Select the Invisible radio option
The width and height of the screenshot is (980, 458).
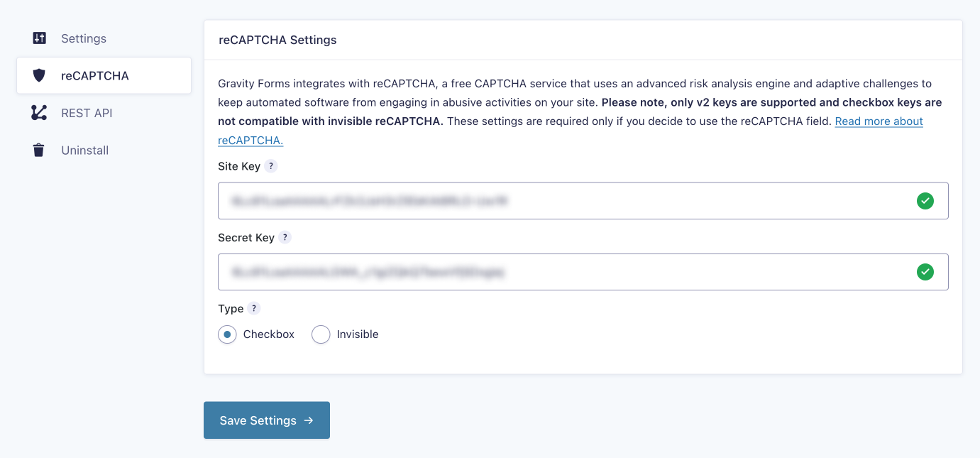(x=321, y=334)
